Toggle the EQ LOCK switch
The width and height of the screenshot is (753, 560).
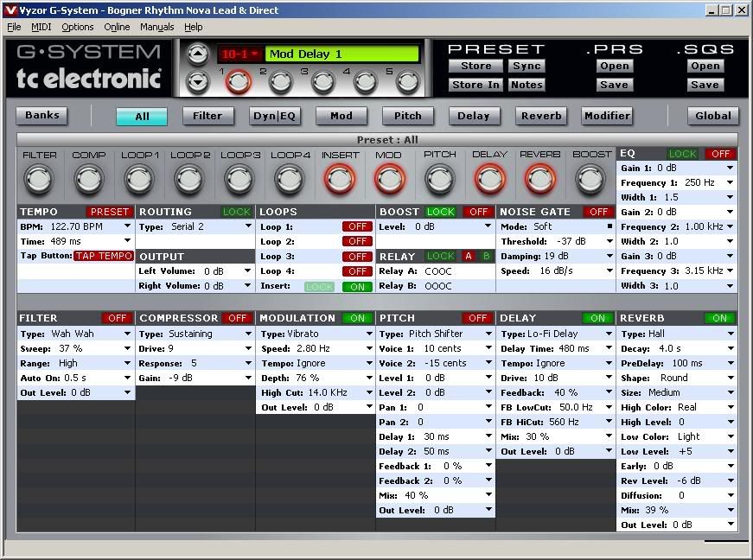(682, 154)
